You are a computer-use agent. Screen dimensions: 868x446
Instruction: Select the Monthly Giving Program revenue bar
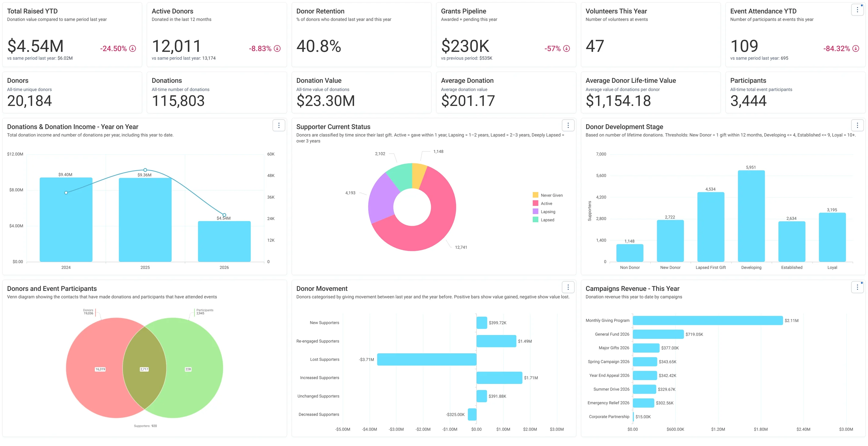[708, 320]
